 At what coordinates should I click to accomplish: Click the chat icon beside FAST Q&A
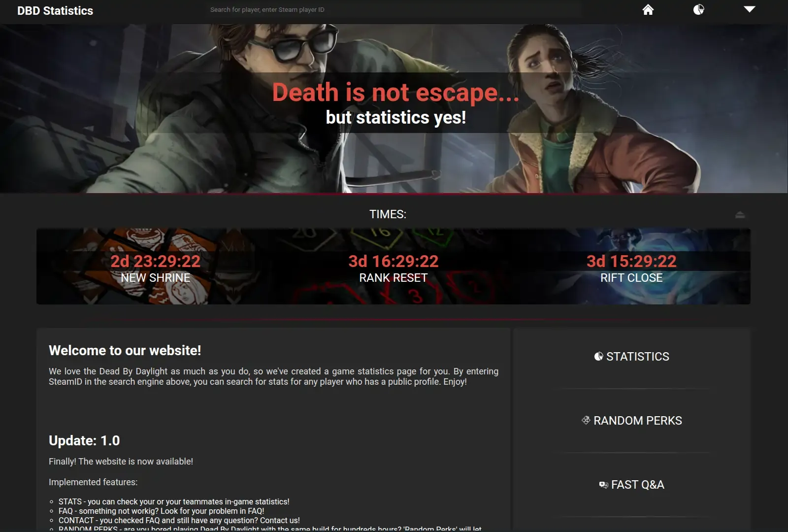[x=604, y=485]
